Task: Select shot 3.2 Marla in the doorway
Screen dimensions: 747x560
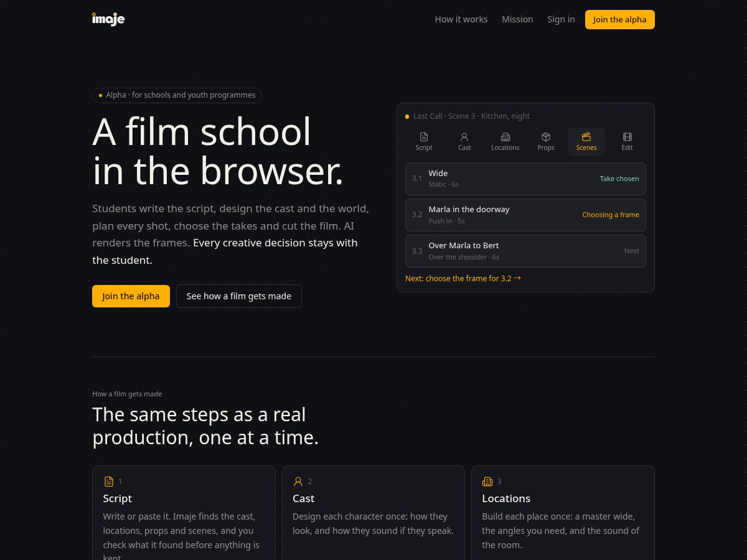Action: (525, 215)
